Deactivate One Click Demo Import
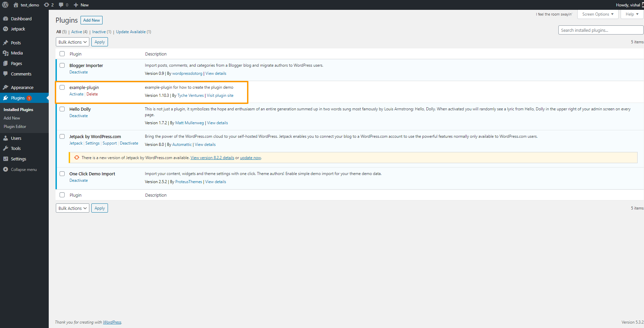644x328 pixels. [79, 180]
